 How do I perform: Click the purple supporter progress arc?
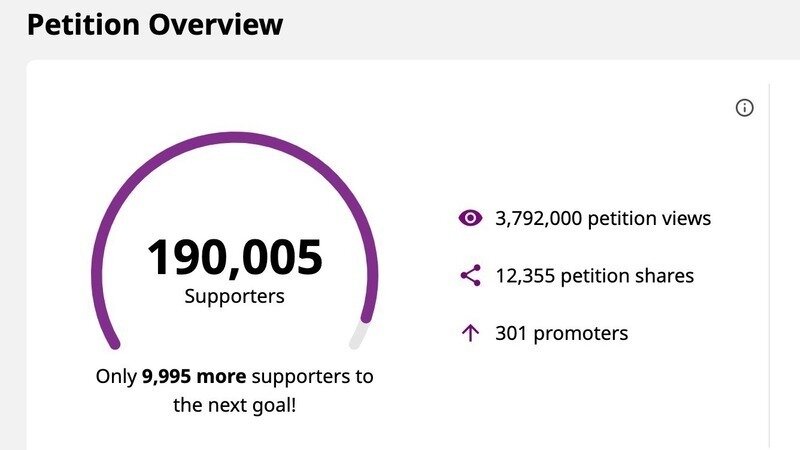[235, 139]
